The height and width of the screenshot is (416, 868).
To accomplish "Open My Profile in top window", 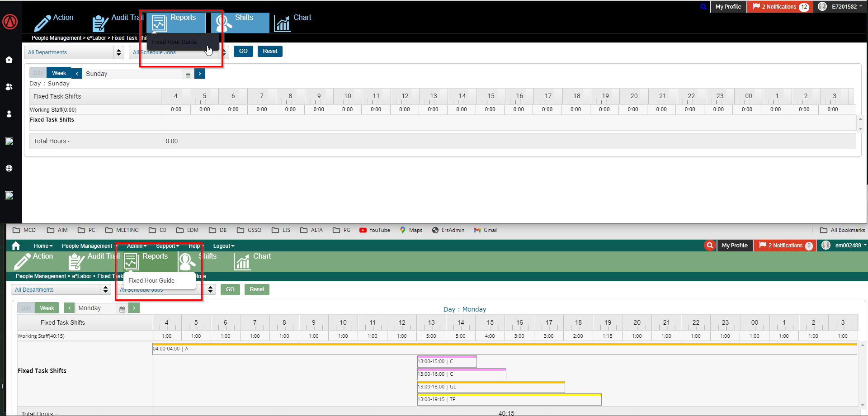I will 728,6.
